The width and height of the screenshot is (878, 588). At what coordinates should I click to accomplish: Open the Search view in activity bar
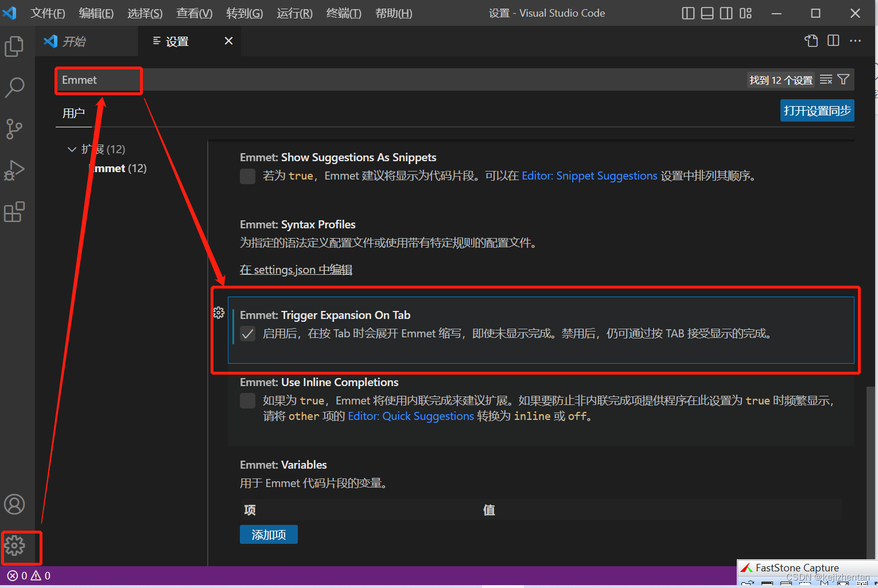coord(14,88)
